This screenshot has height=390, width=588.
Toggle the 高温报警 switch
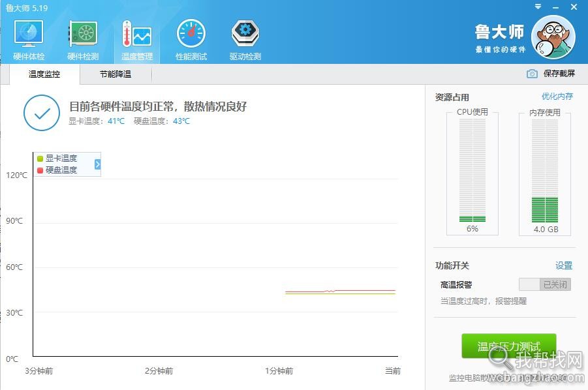tap(545, 284)
